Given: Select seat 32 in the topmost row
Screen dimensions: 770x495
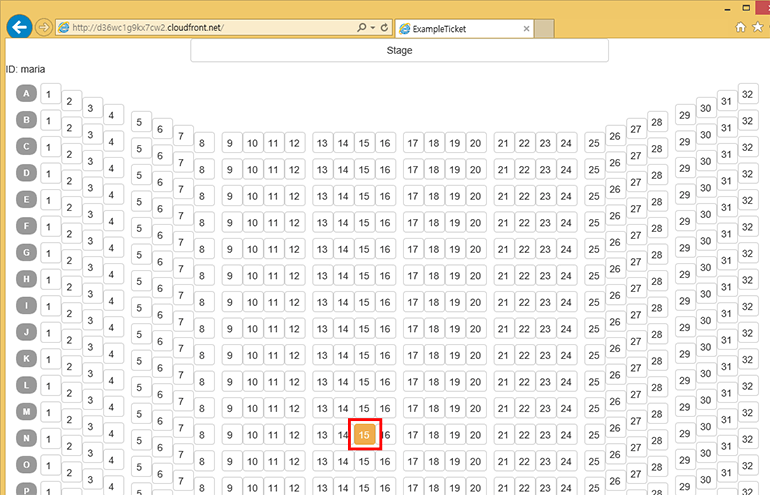Looking at the screenshot, I should [x=747, y=94].
